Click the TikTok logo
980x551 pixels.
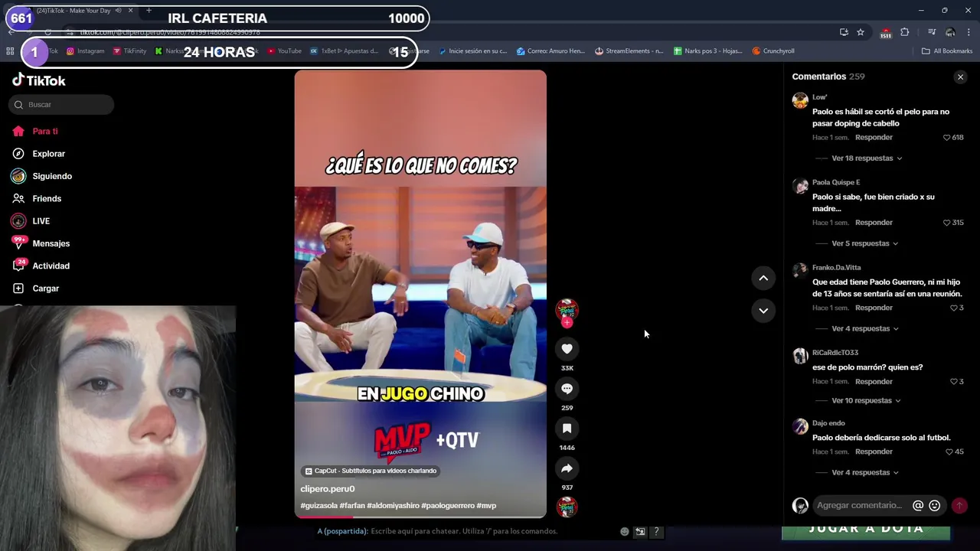[39, 80]
